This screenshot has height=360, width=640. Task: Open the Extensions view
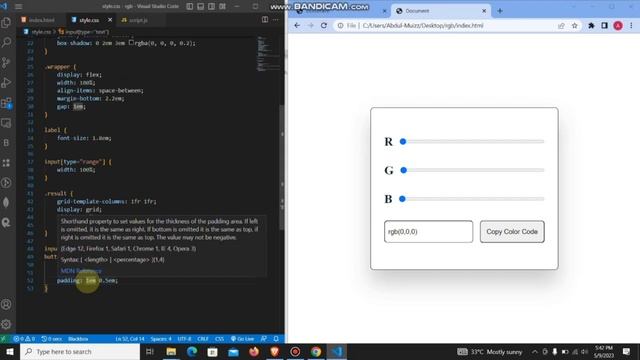pyautogui.click(x=6, y=102)
